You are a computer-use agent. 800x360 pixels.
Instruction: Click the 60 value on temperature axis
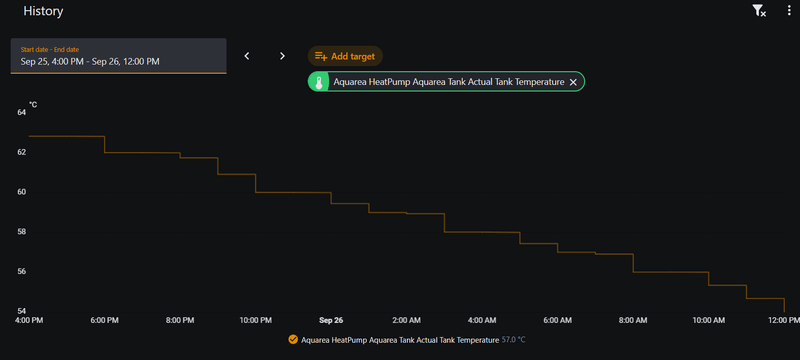pyautogui.click(x=21, y=192)
